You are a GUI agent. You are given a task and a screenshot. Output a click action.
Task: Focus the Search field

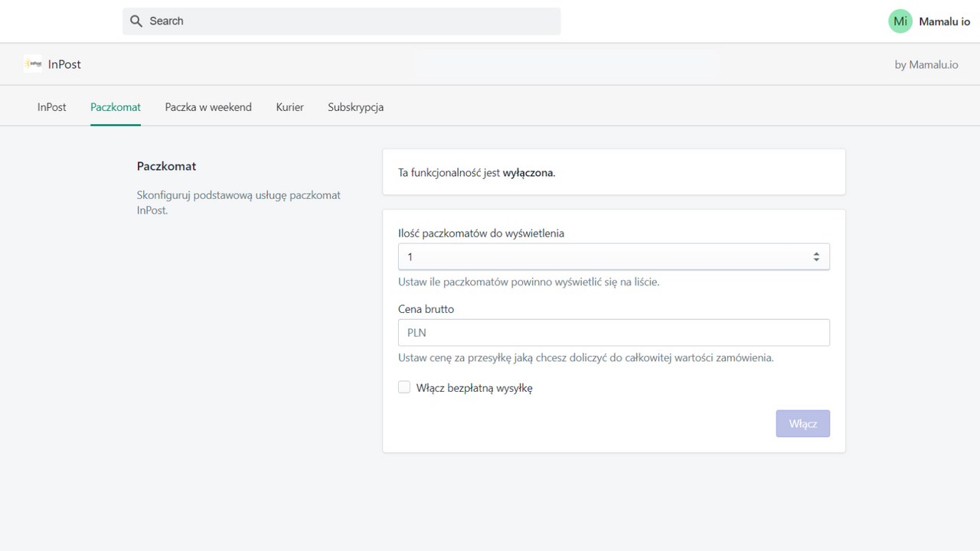click(341, 21)
